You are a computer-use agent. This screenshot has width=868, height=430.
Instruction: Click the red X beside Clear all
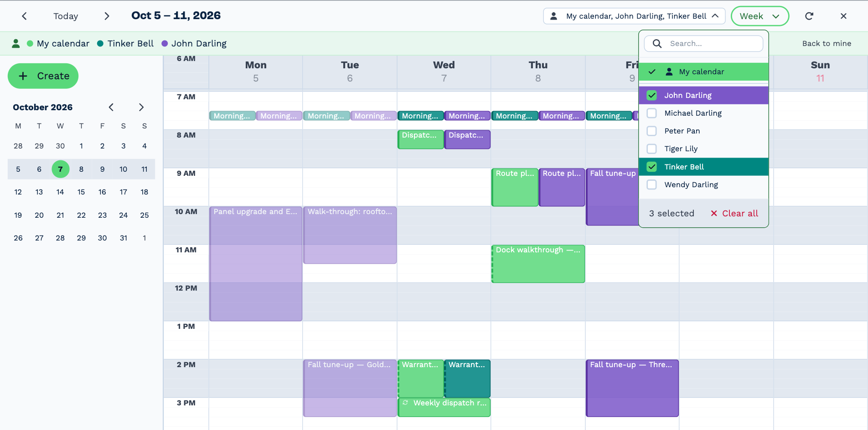tap(714, 213)
